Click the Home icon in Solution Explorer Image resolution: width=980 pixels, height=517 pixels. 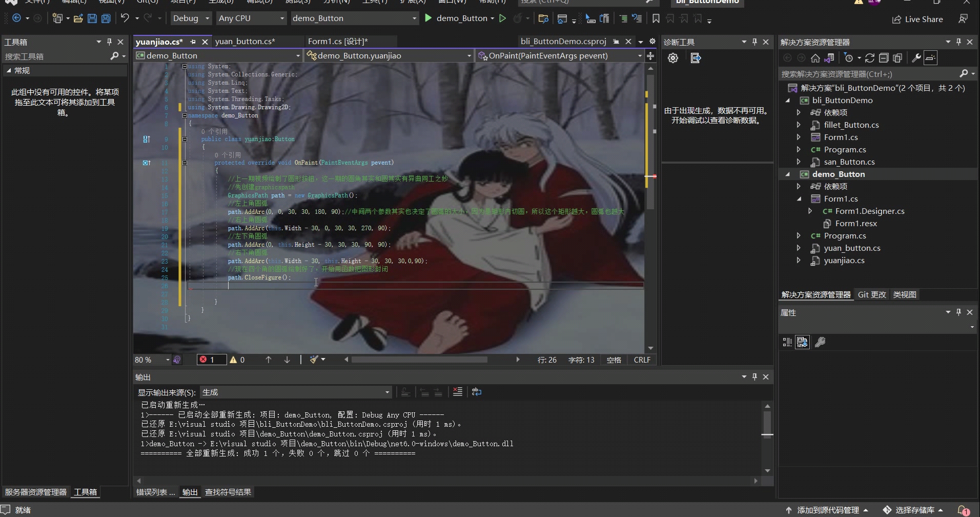tap(815, 57)
